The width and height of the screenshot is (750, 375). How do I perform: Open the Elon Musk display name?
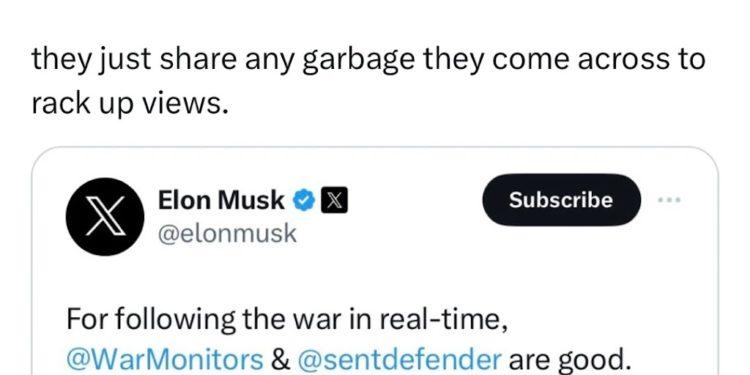coord(221,200)
